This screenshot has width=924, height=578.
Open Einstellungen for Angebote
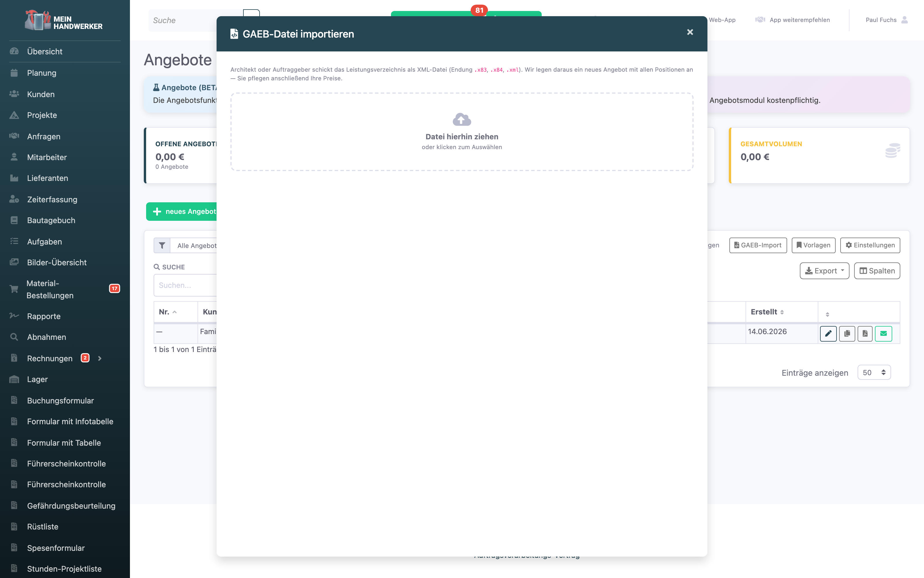pos(870,245)
